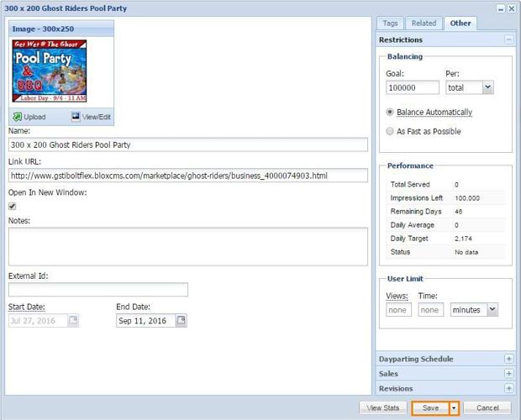Select As Fast as Possible option
This screenshot has height=420, width=521.
[390, 131]
